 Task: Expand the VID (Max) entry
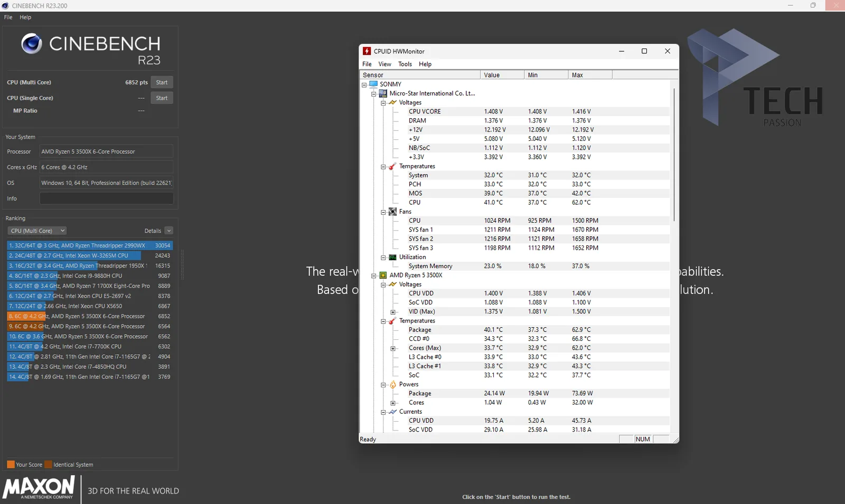(x=392, y=312)
